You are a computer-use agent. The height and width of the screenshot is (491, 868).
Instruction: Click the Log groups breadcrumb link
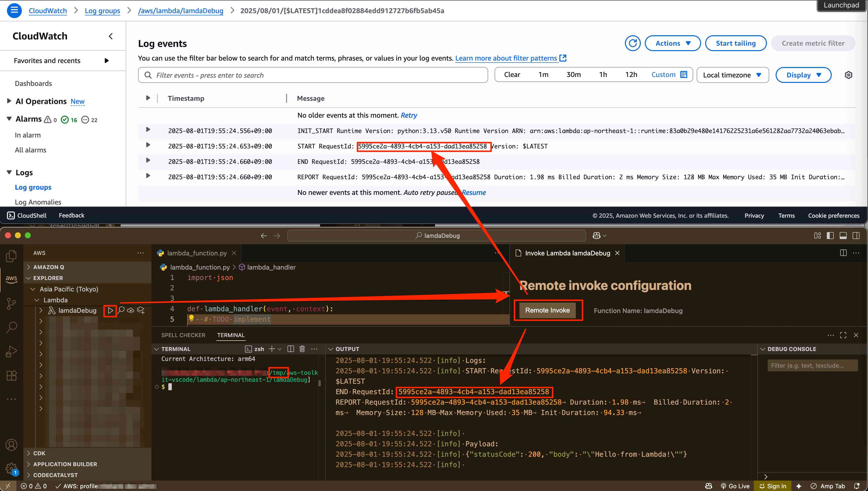click(102, 10)
